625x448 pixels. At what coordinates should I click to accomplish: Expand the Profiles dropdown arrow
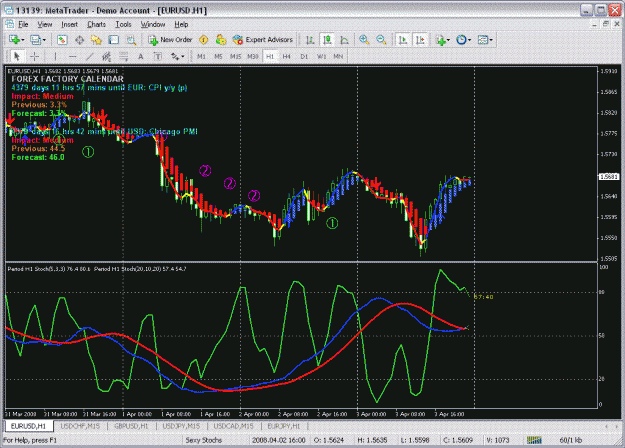click(x=44, y=40)
